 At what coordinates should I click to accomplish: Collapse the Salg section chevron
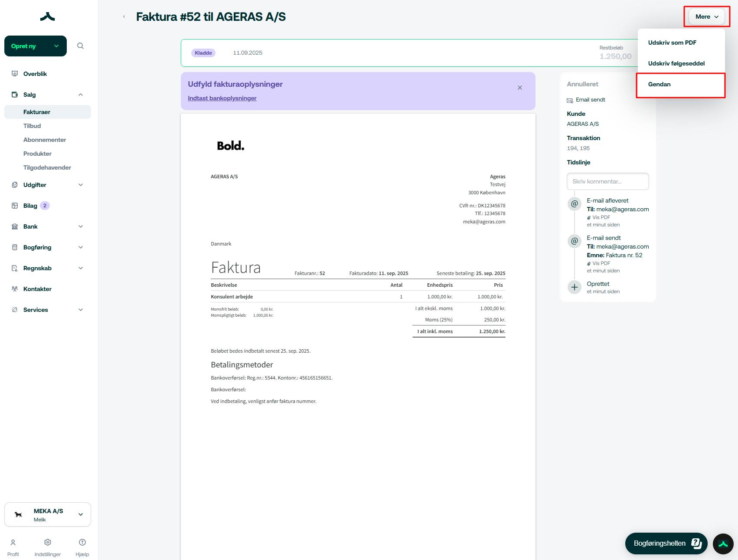tap(81, 95)
